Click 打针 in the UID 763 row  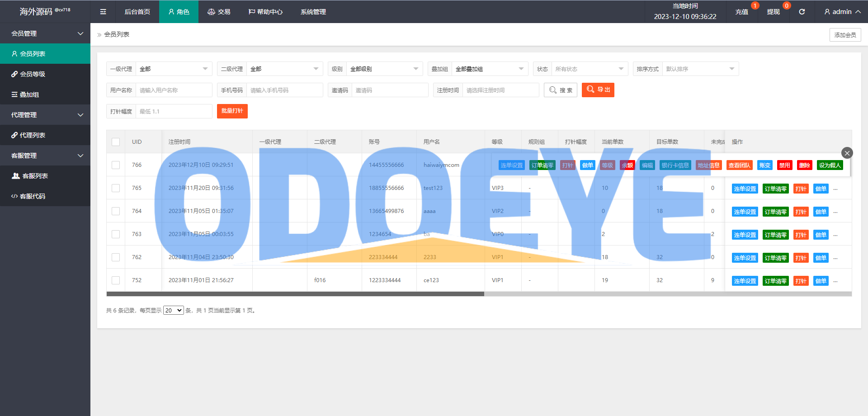coord(801,235)
